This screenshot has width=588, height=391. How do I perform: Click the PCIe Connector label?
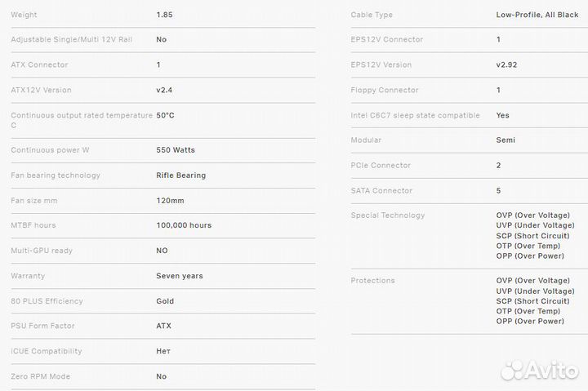tap(381, 165)
